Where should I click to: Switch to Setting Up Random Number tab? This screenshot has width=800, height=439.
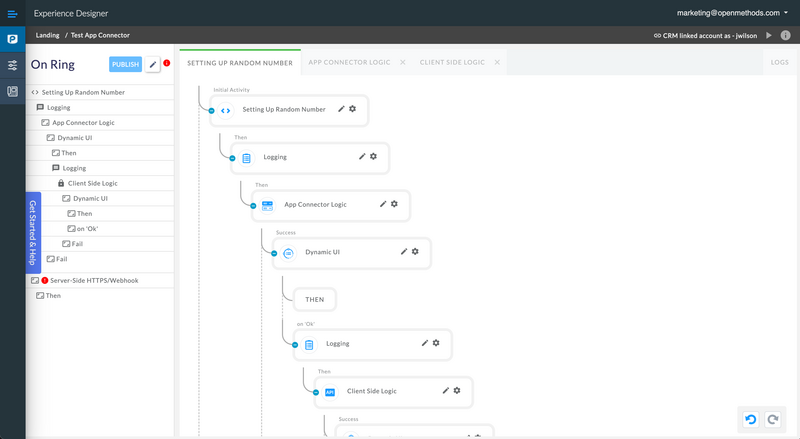[x=240, y=63]
